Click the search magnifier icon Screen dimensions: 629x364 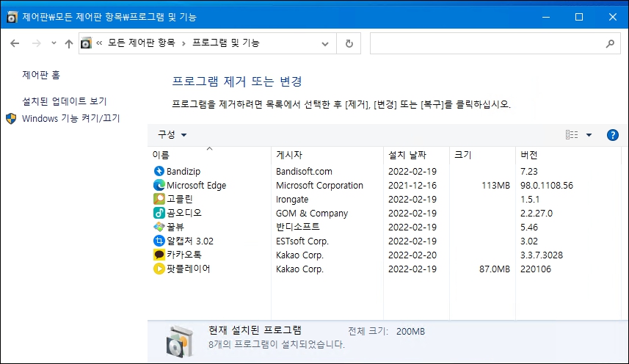(x=610, y=43)
